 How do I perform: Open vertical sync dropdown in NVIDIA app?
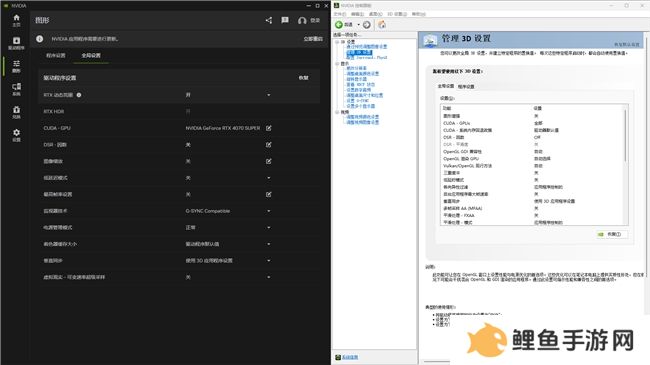(x=269, y=260)
